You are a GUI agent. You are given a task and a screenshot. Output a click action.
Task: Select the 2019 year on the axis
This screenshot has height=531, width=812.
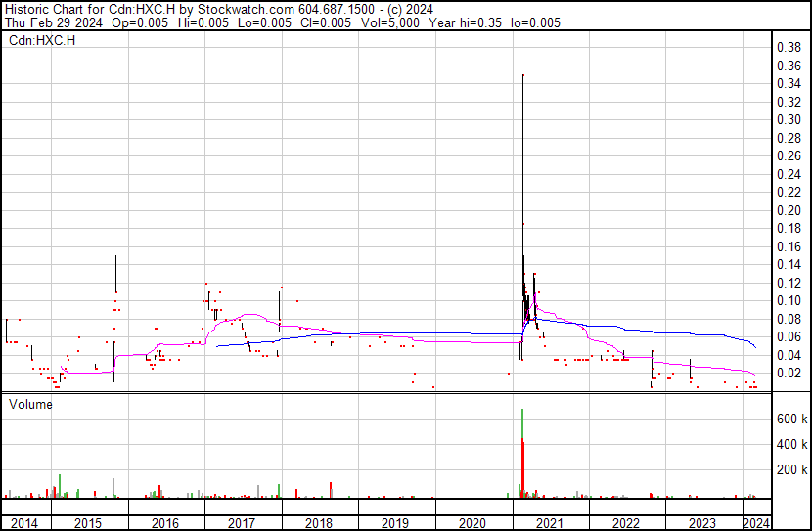click(395, 523)
